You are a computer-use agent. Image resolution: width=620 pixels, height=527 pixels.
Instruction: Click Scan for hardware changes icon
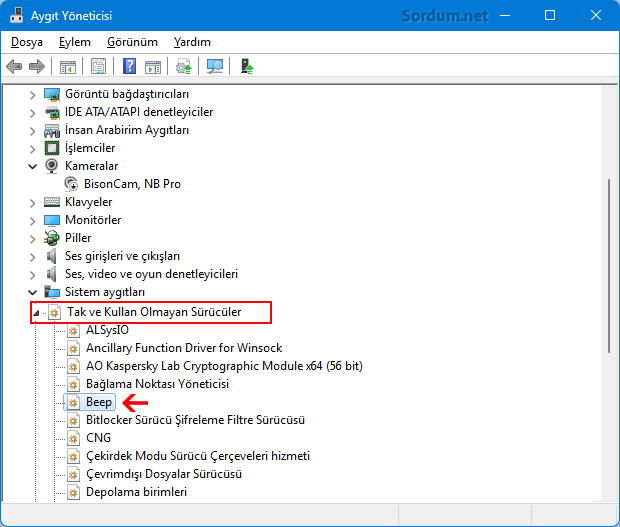215,66
